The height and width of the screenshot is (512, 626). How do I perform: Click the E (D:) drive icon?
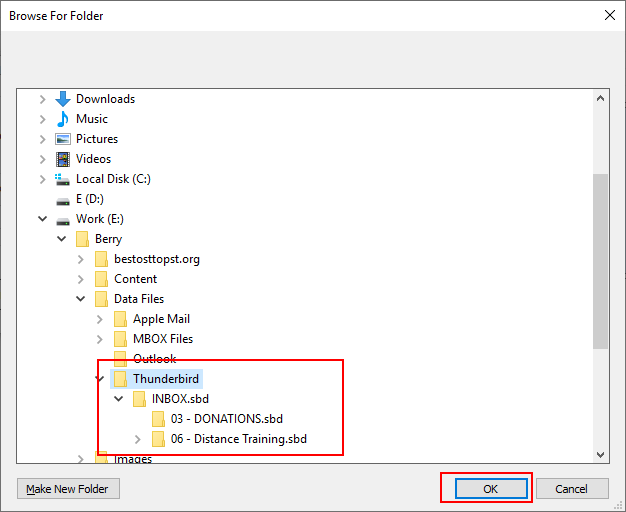(63, 201)
